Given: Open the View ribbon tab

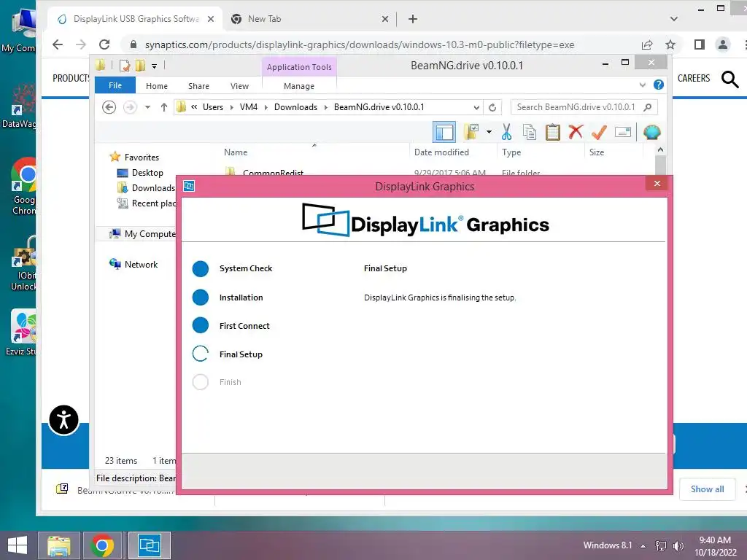Looking at the screenshot, I should tap(239, 86).
